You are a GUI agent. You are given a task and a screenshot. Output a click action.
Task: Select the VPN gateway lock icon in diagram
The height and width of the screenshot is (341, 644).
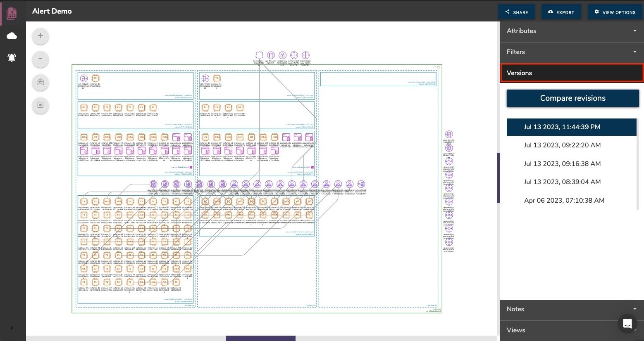point(282,55)
